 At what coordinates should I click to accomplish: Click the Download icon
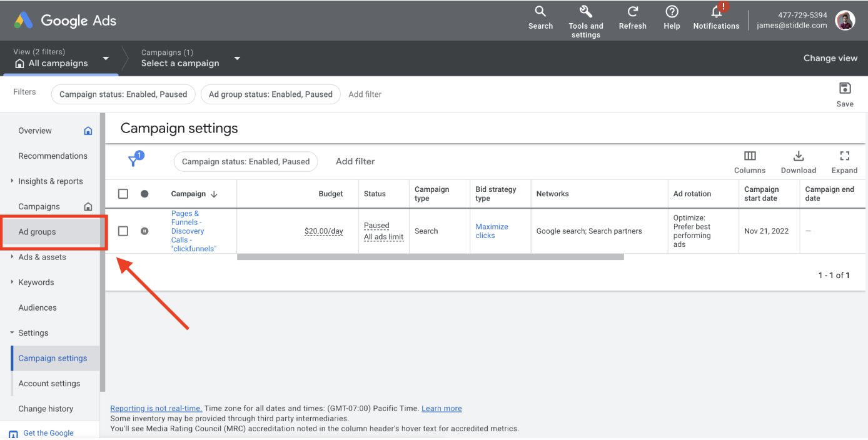tap(799, 156)
